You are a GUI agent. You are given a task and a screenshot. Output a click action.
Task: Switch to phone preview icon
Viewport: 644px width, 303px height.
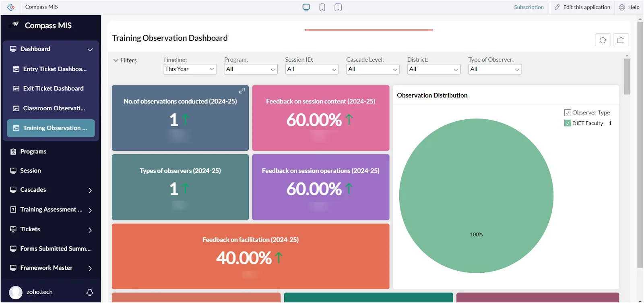tap(322, 7)
